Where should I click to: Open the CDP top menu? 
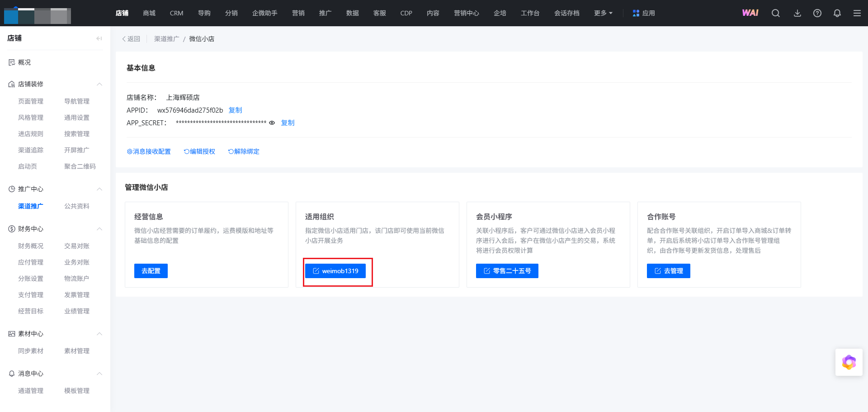pos(406,13)
